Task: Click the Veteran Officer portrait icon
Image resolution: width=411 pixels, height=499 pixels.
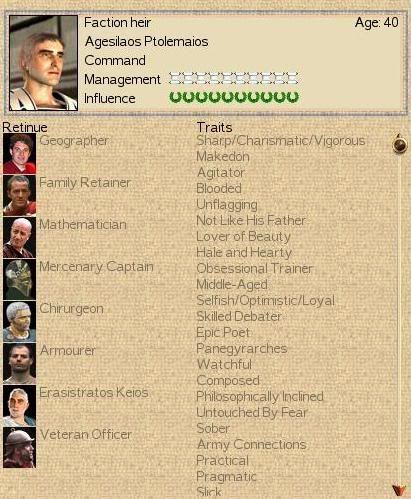Action: (19, 447)
